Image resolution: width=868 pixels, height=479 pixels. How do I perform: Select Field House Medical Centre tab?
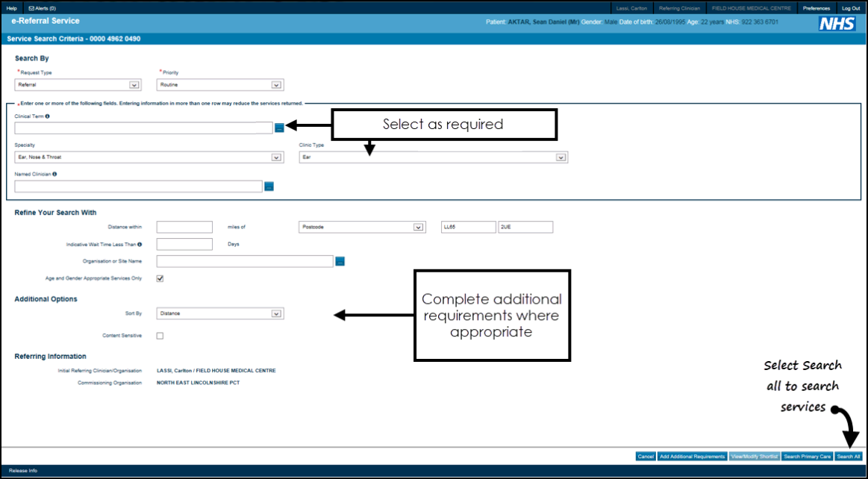pos(751,8)
